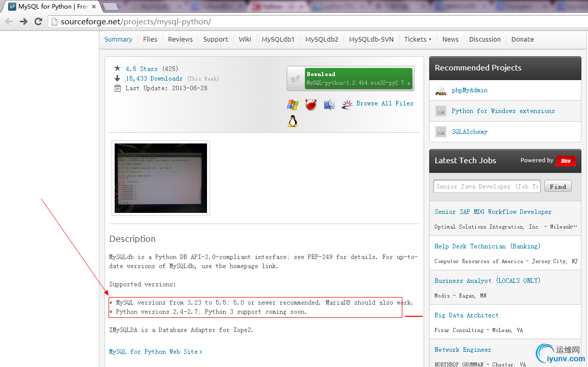
Task: Open Business Analyst (LOCALS ONLY) job
Action: tap(487, 281)
